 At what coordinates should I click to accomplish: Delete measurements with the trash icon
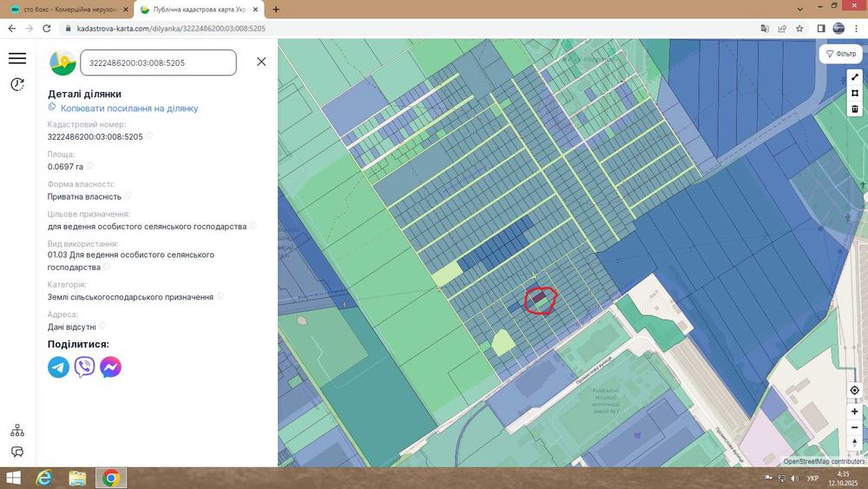[x=855, y=109]
